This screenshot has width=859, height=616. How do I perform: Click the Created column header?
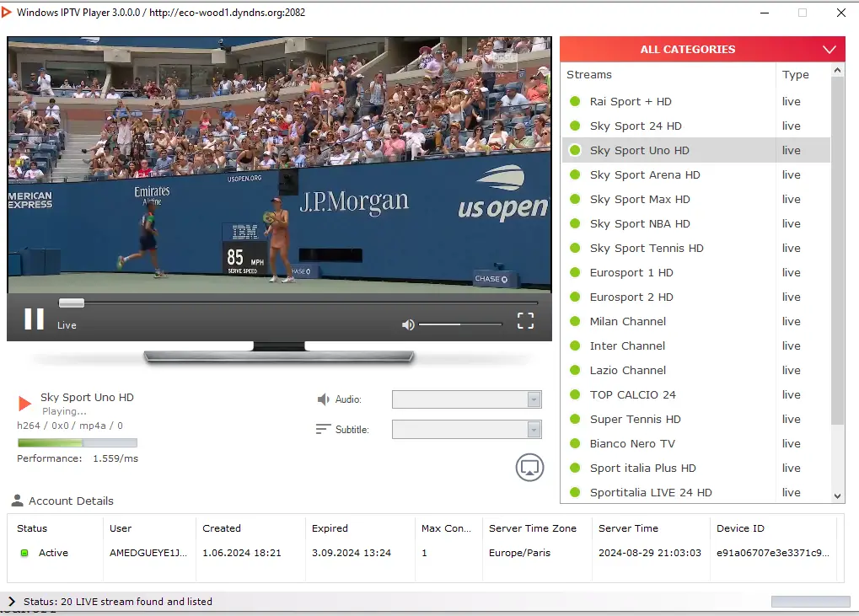(x=222, y=528)
